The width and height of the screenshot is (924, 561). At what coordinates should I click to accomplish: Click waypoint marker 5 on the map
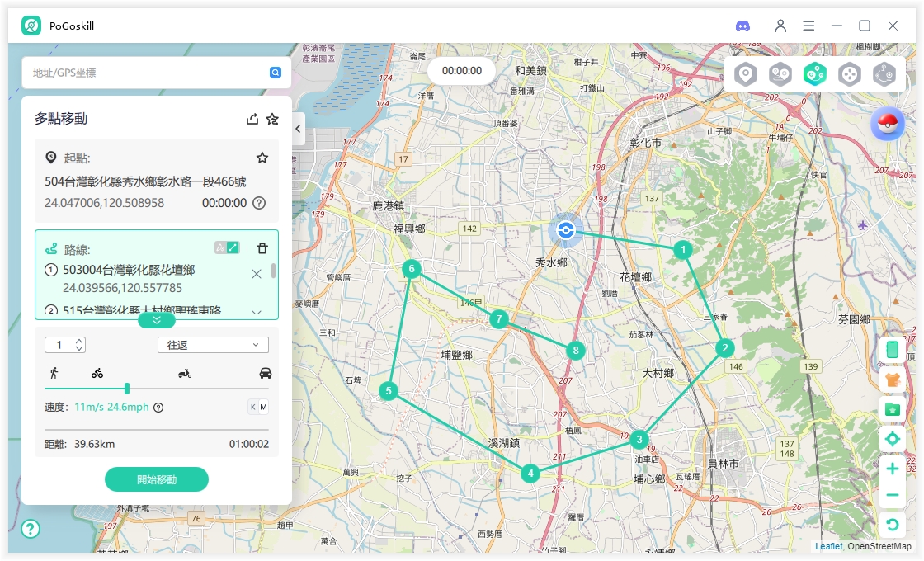point(389,391)
